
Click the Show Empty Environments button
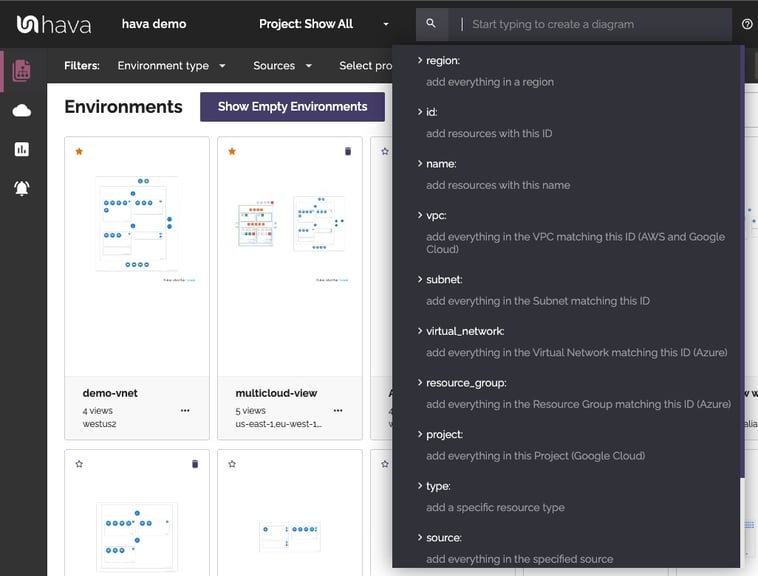292,107
